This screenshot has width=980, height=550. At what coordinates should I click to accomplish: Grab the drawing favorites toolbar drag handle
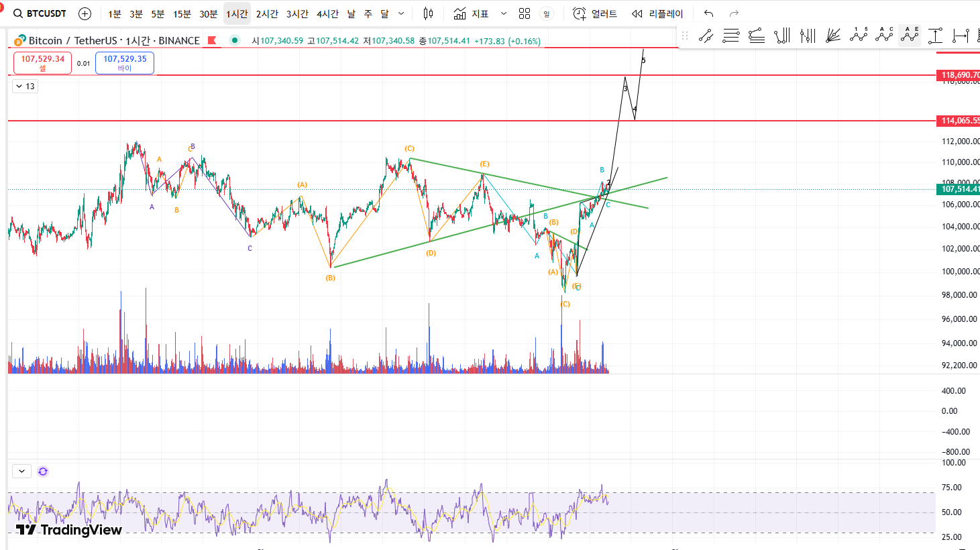point(685,36)
